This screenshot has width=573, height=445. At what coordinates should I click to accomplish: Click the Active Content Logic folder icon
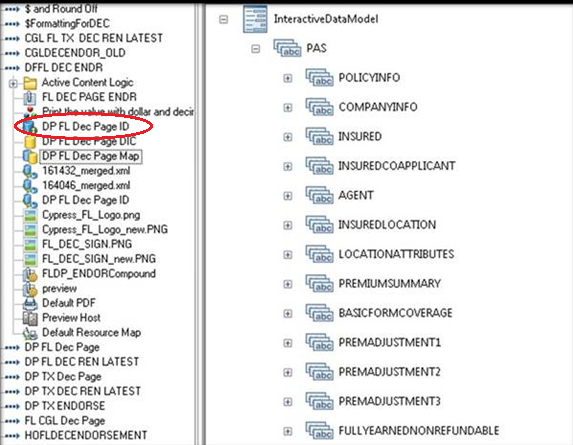click(x=30, y=83)
